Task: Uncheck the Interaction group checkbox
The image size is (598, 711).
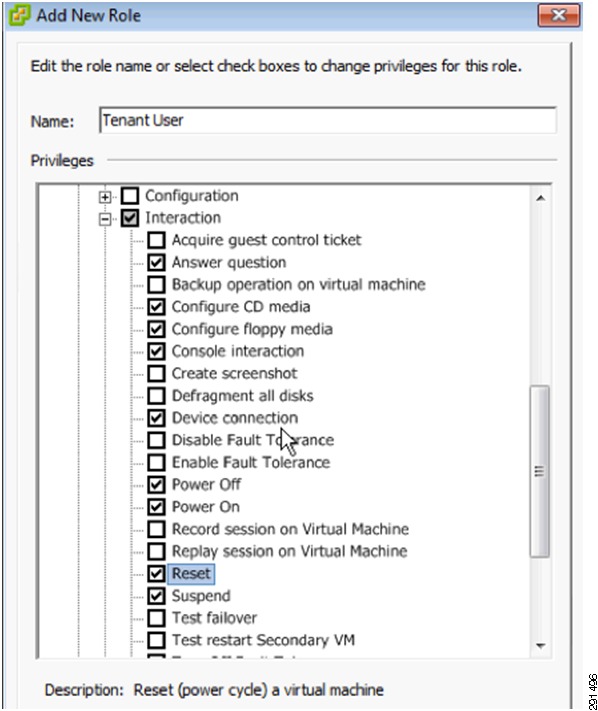Action: pos(130,218)
